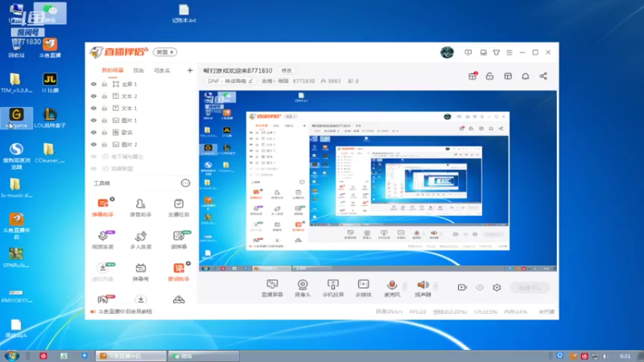Click the room title 帮打游戏欢迎来8771830
This screenshot has width=644, height=362.
(237, 71)
